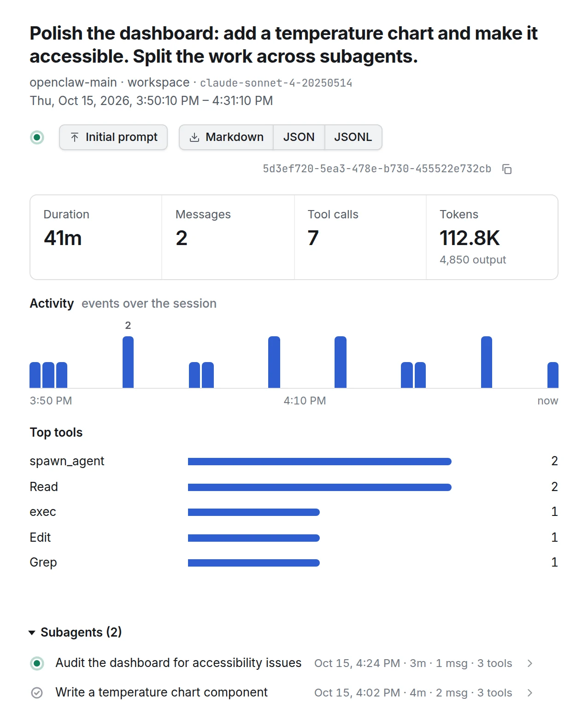Click the 'Oct 15, 4:02 PM' subagent details
Viewport: 588px width, 714px height.
pyautogui.click(x=413, y=693)
